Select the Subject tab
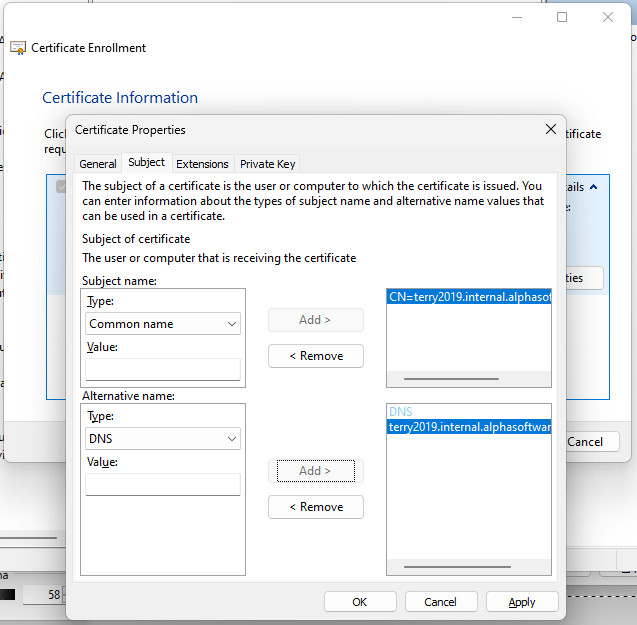 click(146, 162)
